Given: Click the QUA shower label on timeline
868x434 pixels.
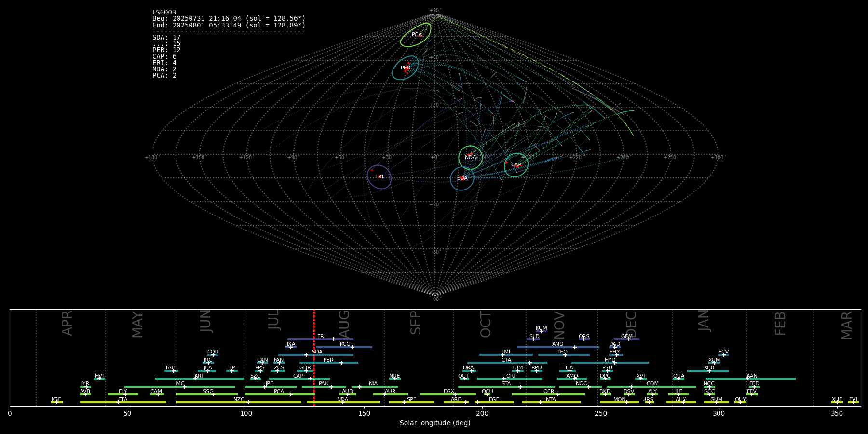Looking at the screenshot, I should click(x=678, y=376).
